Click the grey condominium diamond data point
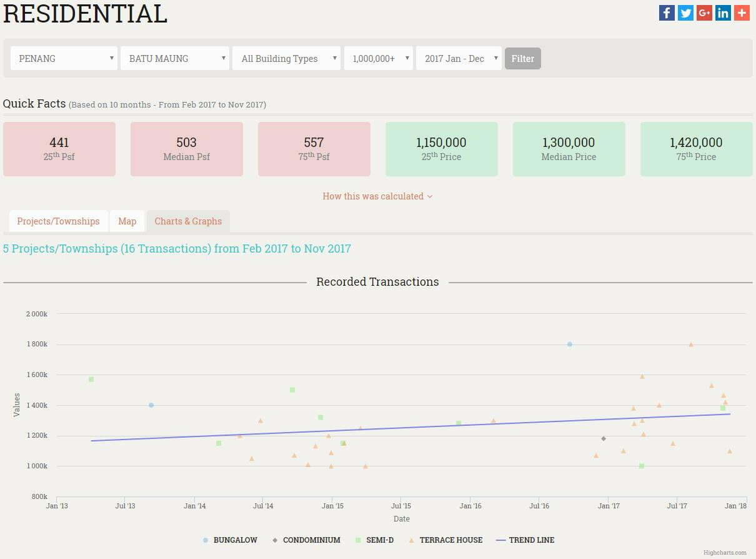Screen dimensions: 756x559 click(x=604, y=438)
